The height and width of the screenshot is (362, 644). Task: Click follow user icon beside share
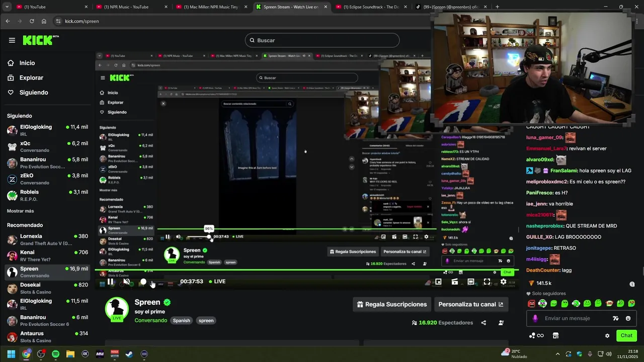[x=501, y=323]
